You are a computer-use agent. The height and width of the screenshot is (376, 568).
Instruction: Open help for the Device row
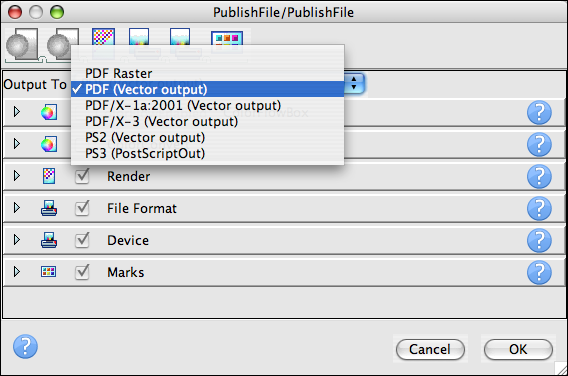pos(539,240)
